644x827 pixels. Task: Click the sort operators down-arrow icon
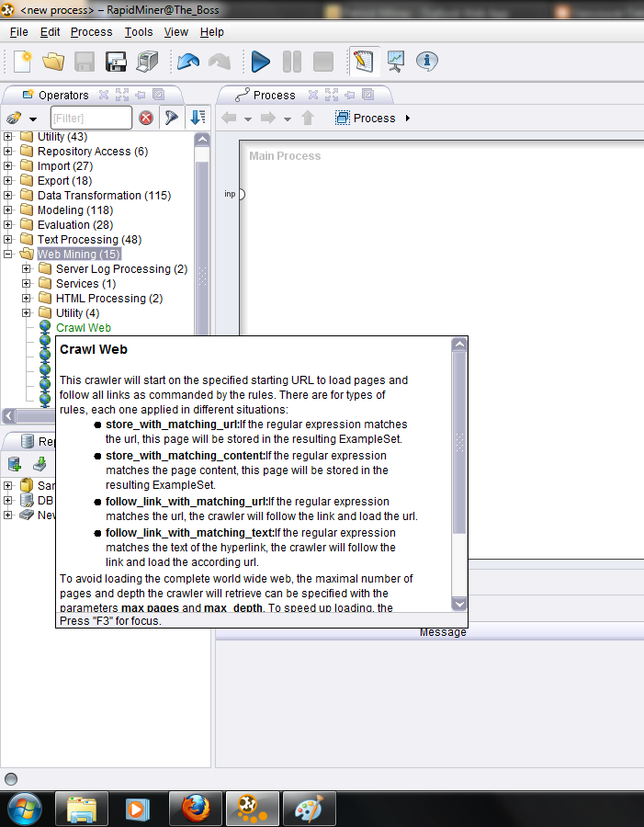(x=198, y=118)
